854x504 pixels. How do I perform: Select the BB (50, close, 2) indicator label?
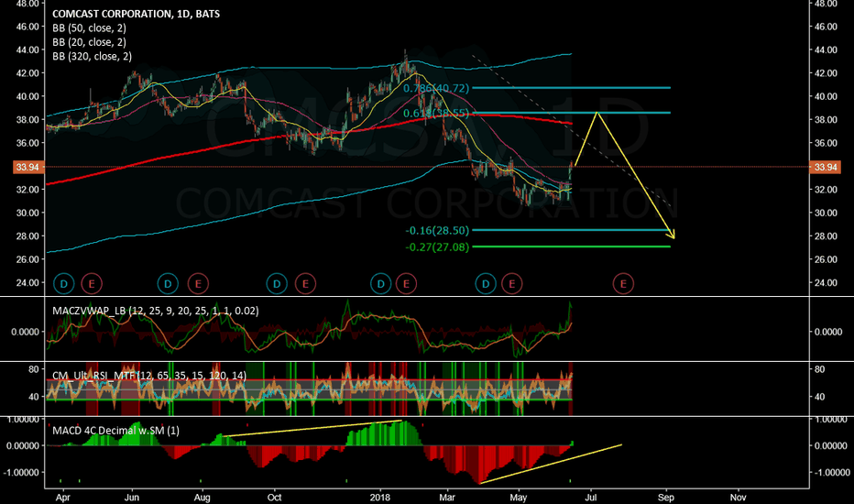[x=89, y=27]
